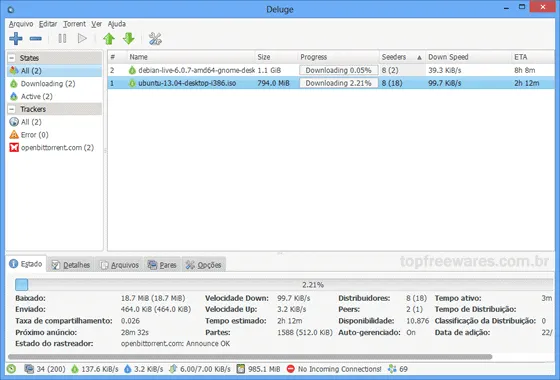Screen dimensions: 560x380
Task: Pause the selected torrent
Action: [62, 39]
